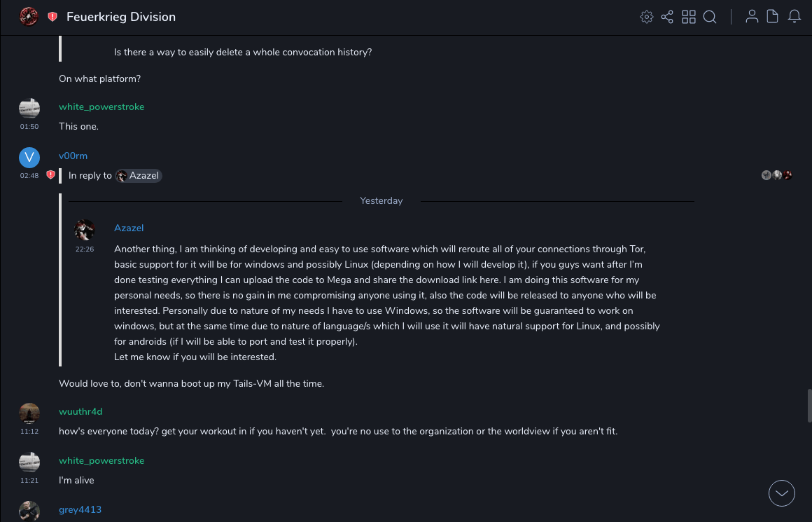Click v00rm's blue V avatar
Viewport: 812px width, 522px height.
click(x=29, y=158)
